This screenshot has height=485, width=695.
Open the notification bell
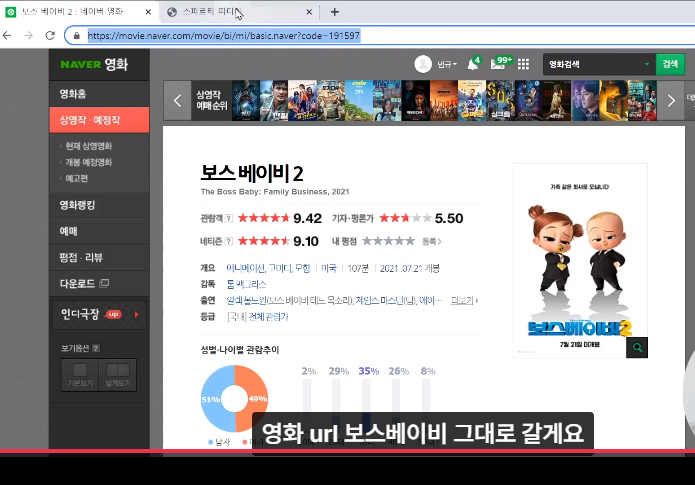473,64
